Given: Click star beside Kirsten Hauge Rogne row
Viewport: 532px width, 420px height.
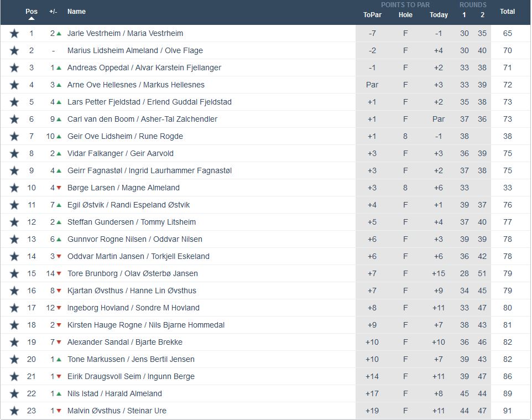Looking at the screenshot, I should [x=14, y=325].
